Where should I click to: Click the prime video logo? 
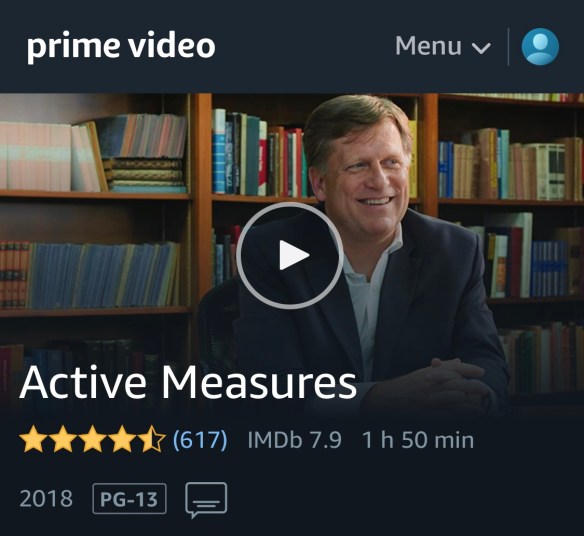click(x=121, y=47)
